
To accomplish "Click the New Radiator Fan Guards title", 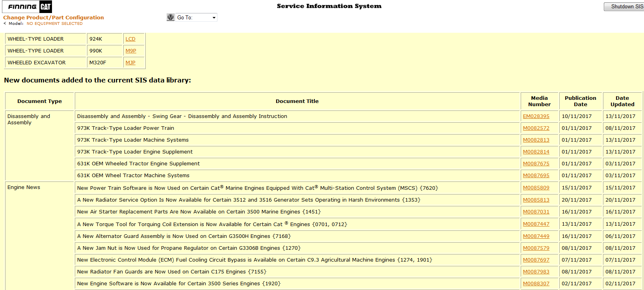I will (172, 272).
